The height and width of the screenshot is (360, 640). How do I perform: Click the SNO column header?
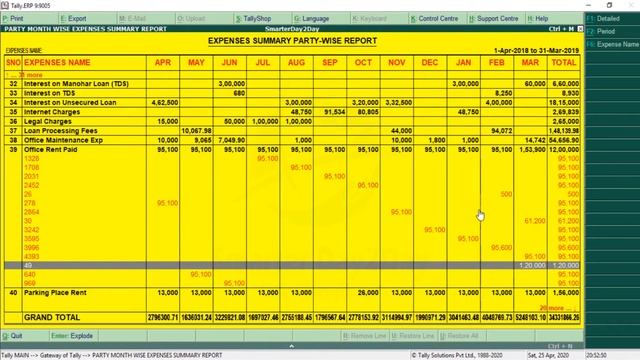(13, 62)
